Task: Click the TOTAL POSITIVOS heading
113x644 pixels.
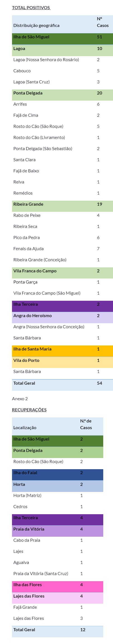Action: point(31,8)
